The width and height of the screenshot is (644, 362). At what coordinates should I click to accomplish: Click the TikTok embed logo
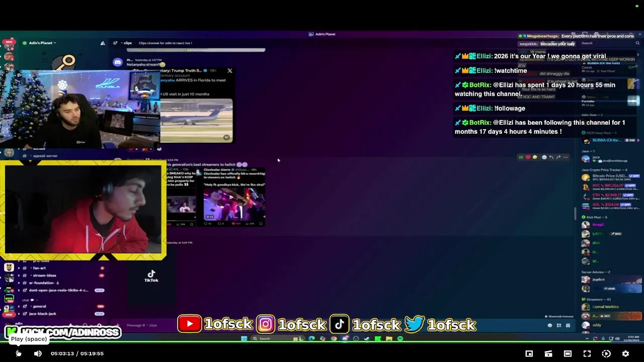coord(151,276)
